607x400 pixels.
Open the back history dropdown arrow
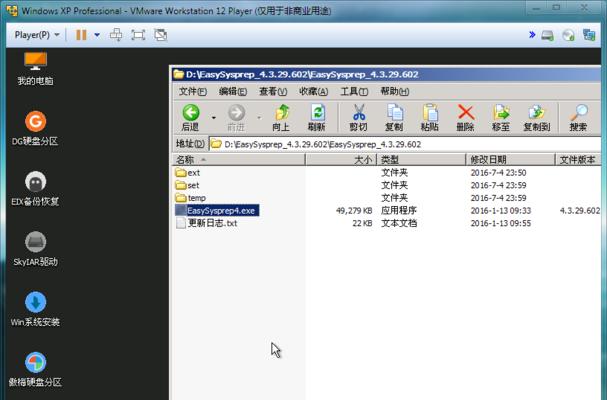click(x=214, y=117)
